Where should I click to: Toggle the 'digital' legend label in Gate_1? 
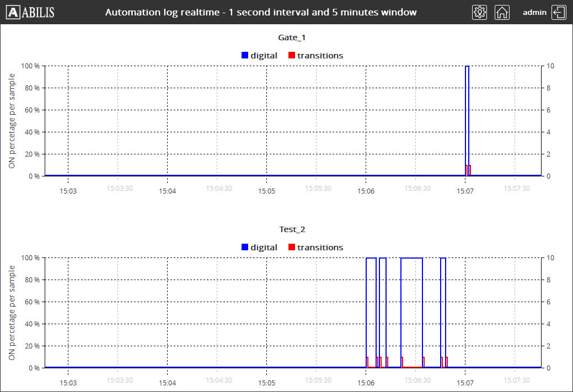tap(264, 55)
